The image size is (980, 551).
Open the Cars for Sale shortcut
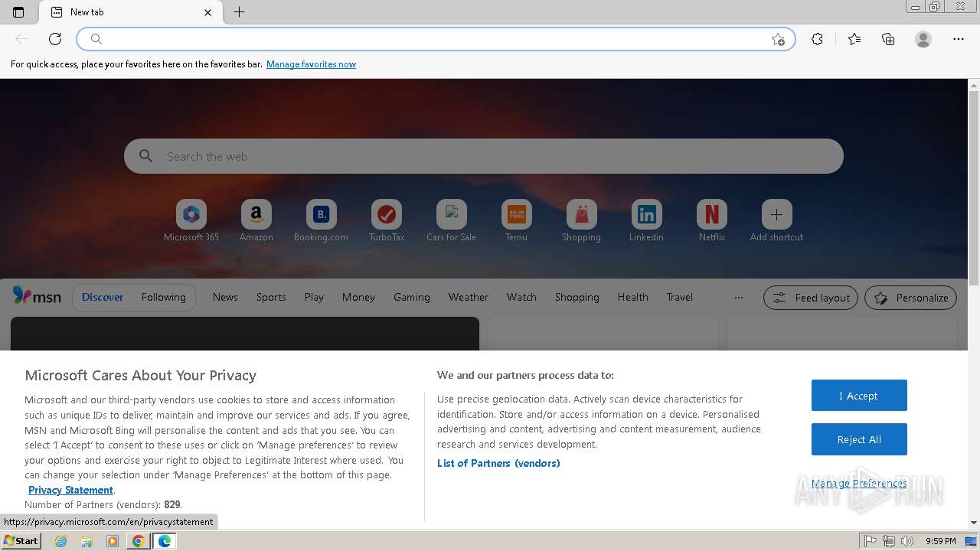[x=452, y=220]
